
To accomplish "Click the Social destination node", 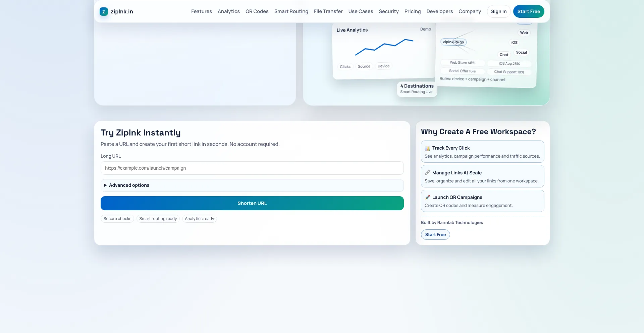I will click(522, 52).
